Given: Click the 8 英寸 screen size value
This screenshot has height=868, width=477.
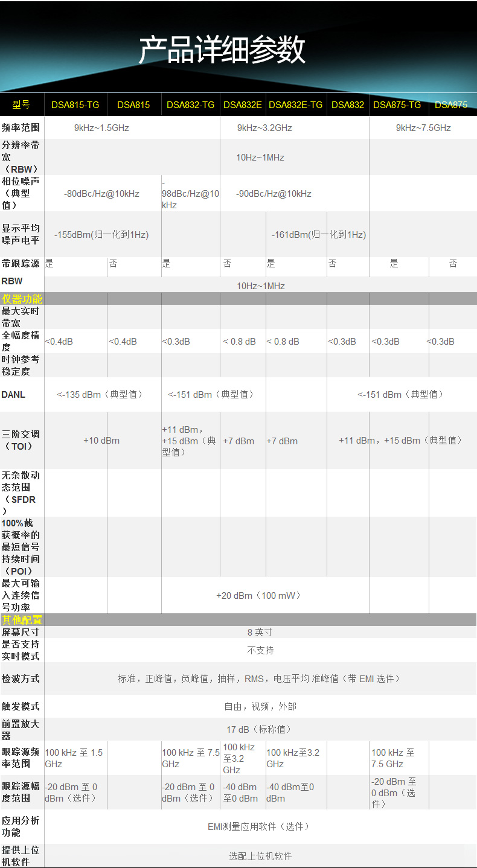Looking at the screenshot, I should click(260, 633).
